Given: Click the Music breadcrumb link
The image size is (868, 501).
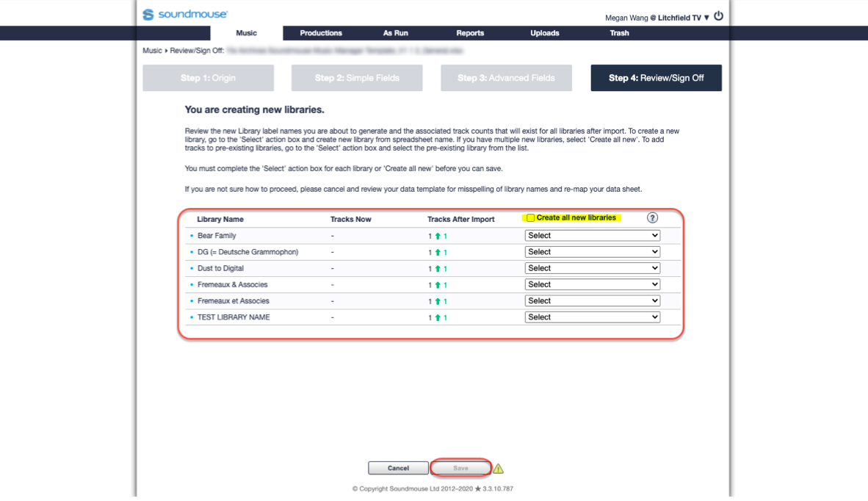Looking at the screenshot, I should [x=152, y=51].
